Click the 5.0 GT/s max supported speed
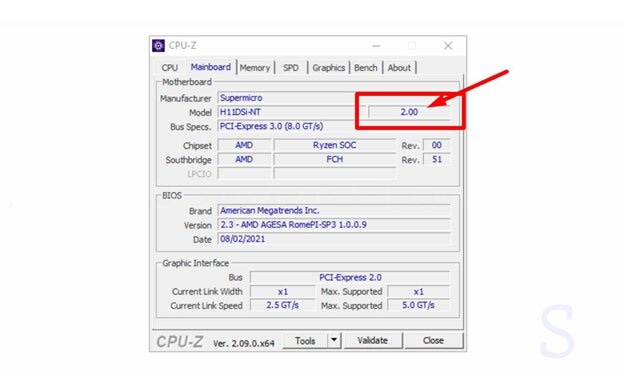624x391 pixels. point(419,305)
